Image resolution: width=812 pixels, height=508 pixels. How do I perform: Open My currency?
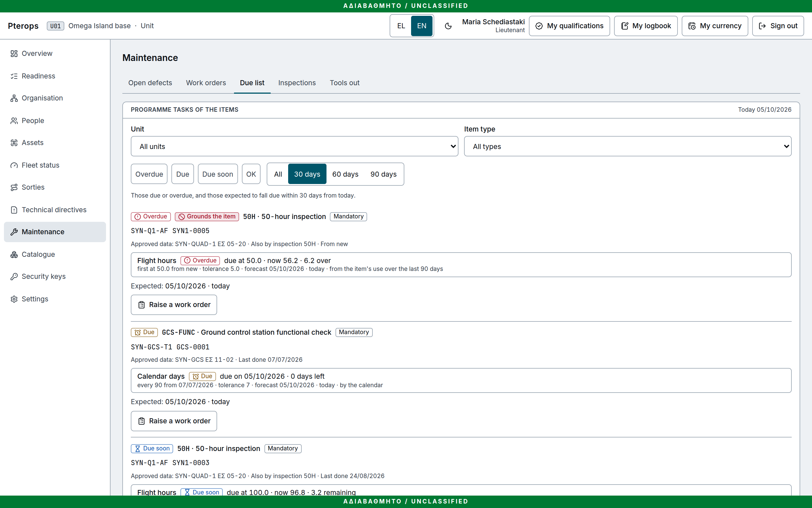(x=715, y=26)
